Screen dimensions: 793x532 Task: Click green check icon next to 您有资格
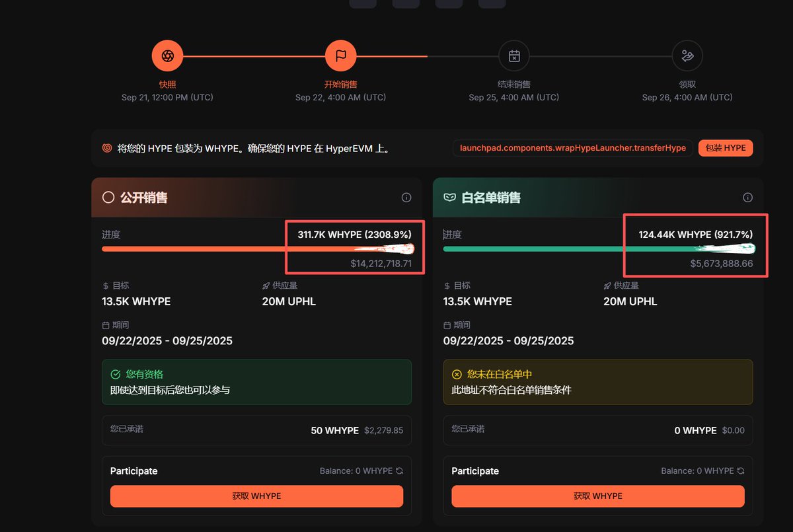pyautogui.click(x=116, y=374)
